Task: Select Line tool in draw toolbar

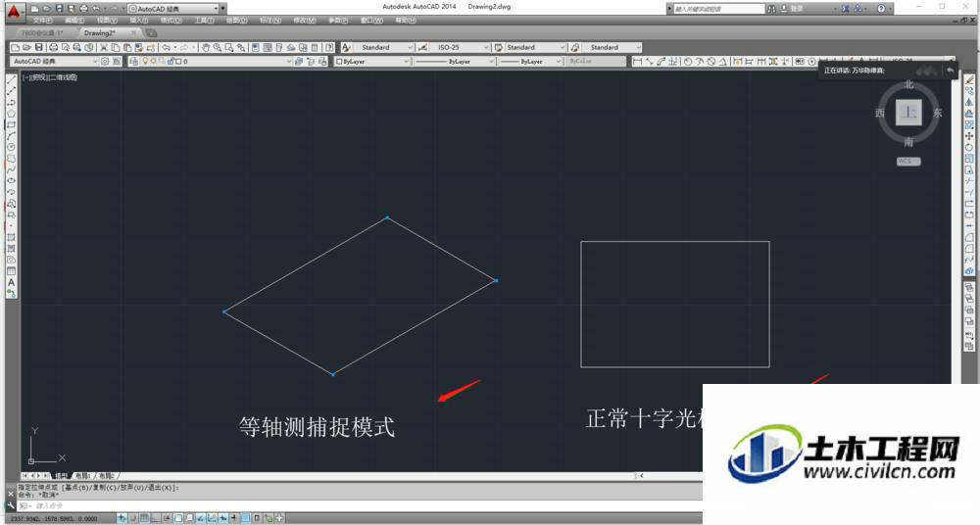Action: pos(11,80)
